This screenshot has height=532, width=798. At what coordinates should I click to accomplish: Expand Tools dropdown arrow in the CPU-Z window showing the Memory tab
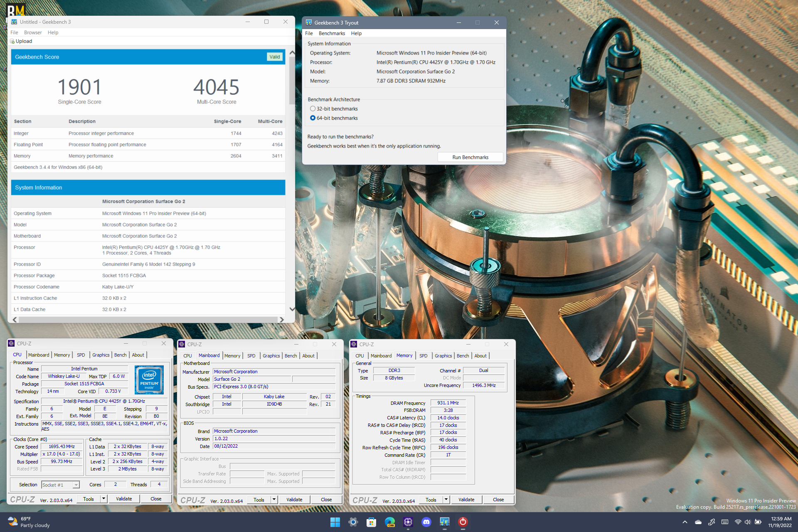click(446, 500)
